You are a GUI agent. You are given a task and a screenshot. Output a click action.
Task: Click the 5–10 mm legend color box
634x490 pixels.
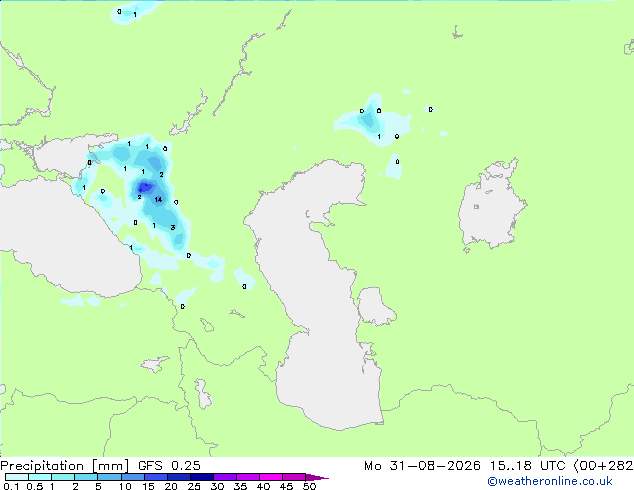tap(109, 477)
